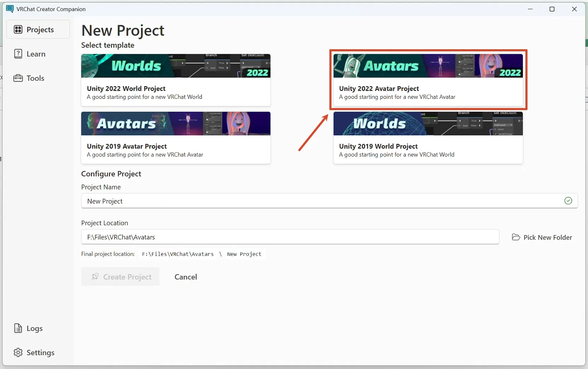Click the Logs document icon
588x369 pixels.
tap(18, 328)
